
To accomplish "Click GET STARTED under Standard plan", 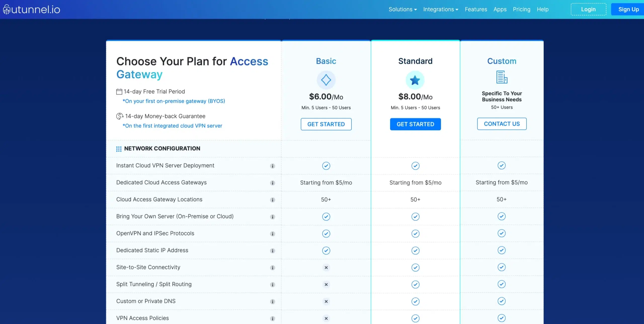I will (x=415, y=124).
